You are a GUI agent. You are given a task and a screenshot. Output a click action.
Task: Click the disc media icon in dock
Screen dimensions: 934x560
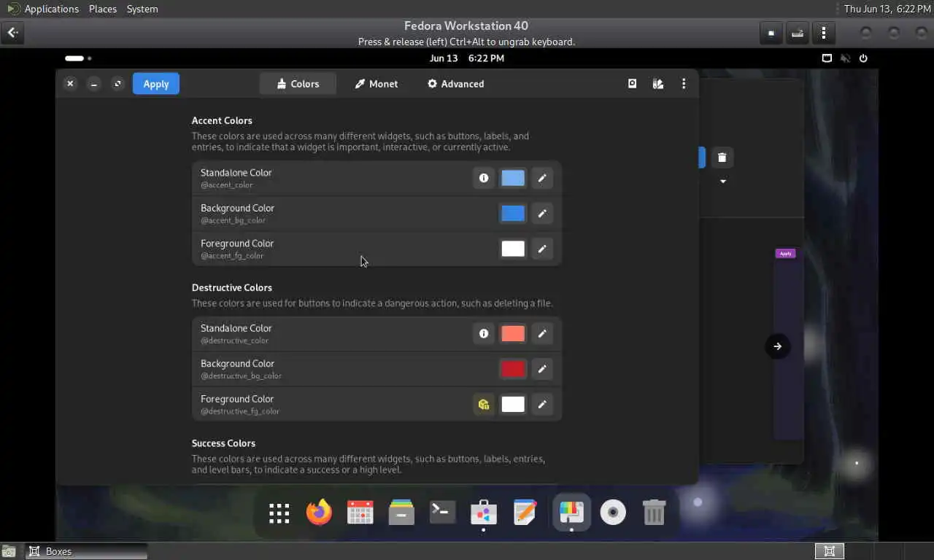click(613, 513)
